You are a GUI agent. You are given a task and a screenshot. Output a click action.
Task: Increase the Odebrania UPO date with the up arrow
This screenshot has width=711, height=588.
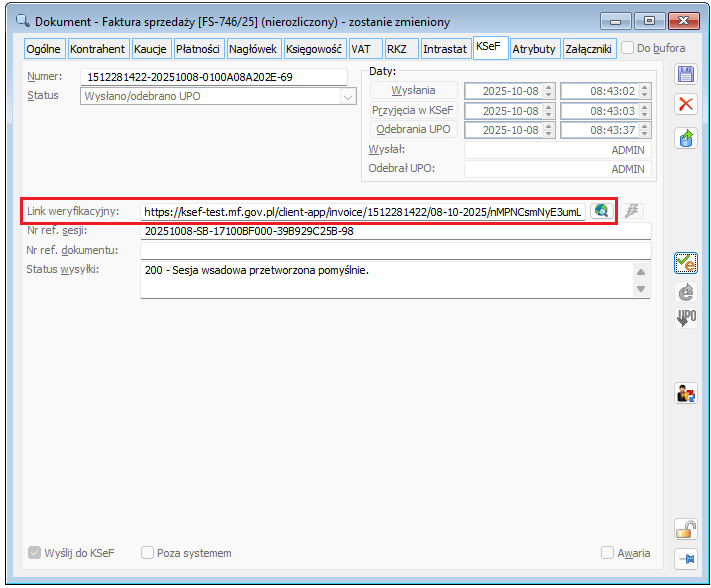549,126
